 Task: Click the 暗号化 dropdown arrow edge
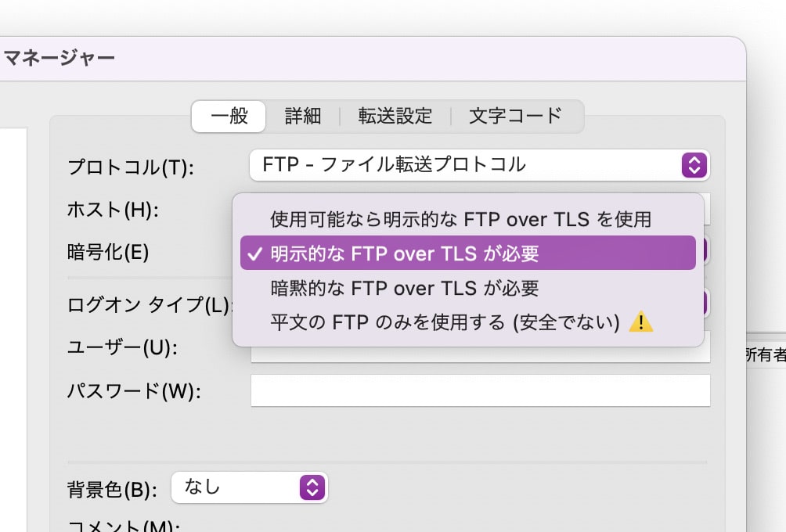pyautogui.click(x=705, y=250)
